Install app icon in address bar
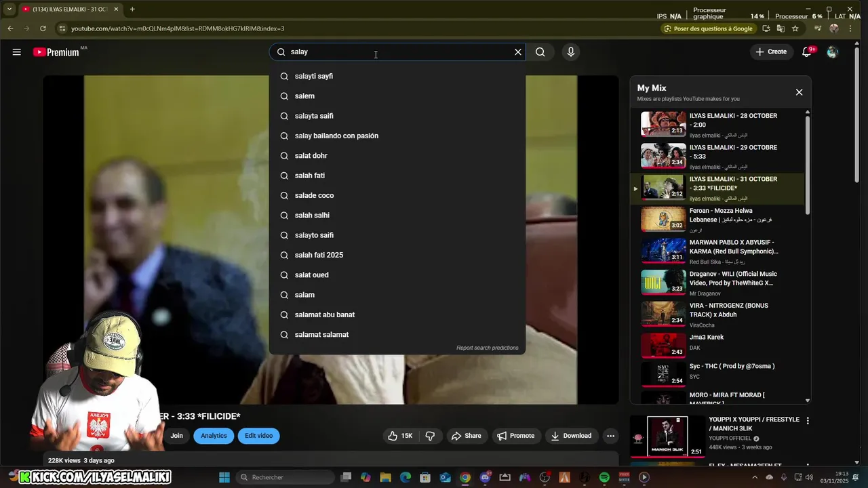This screenshot has height=488, width=868. click(x=766, y=28)
